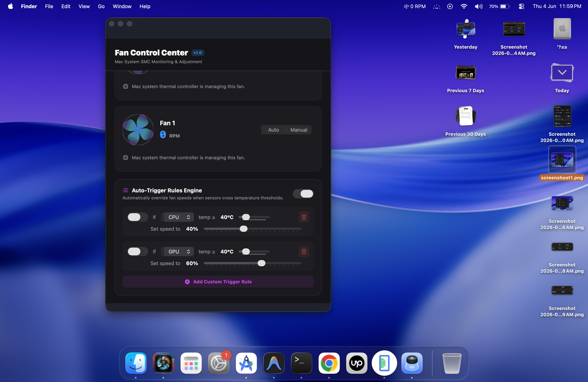Open the Edit menu
Screen dimensions: 588x382
(x=66, y=6)
